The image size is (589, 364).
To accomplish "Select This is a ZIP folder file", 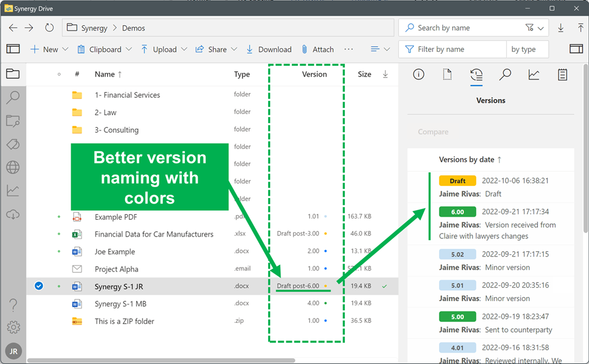I will click(x=124, y=321).
